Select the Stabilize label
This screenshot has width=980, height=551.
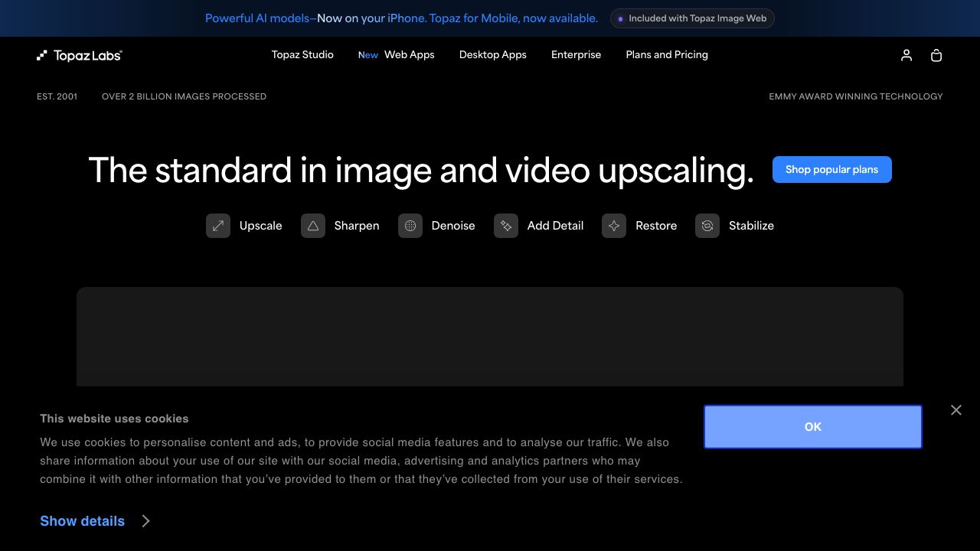tap(751, 226)
